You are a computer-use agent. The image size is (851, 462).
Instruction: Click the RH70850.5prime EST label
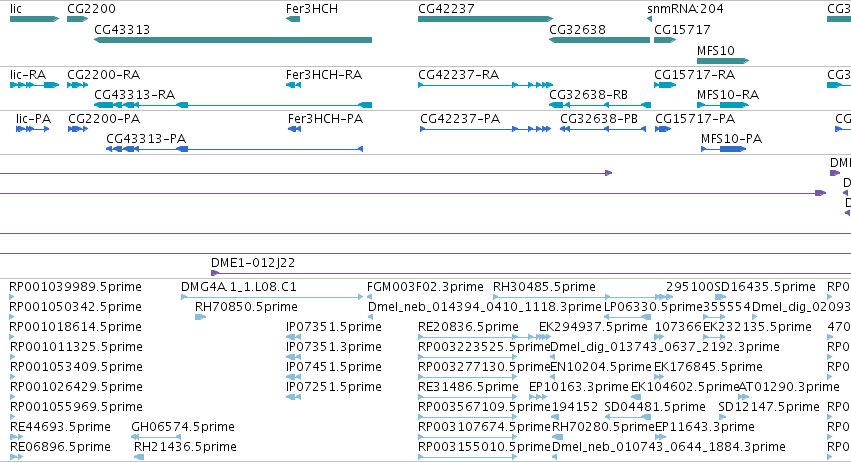pos(246,307)
